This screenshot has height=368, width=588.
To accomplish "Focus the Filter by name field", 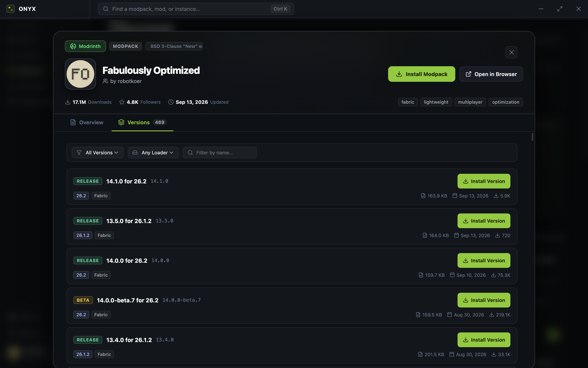I will (220, 153).
